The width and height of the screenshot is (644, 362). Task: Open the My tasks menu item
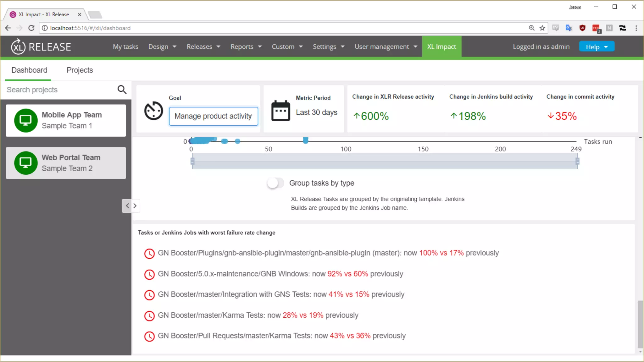tap(125, 47)
